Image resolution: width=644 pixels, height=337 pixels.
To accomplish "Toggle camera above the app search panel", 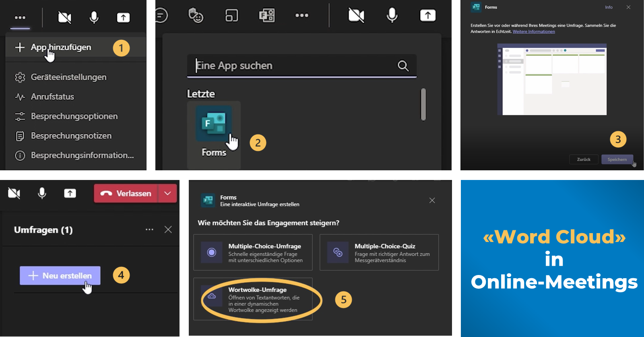I will [x=356, y=15].
